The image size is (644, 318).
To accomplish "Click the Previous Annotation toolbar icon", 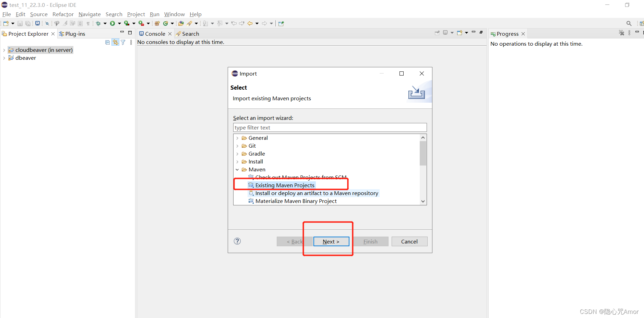I will coord(220,23).
